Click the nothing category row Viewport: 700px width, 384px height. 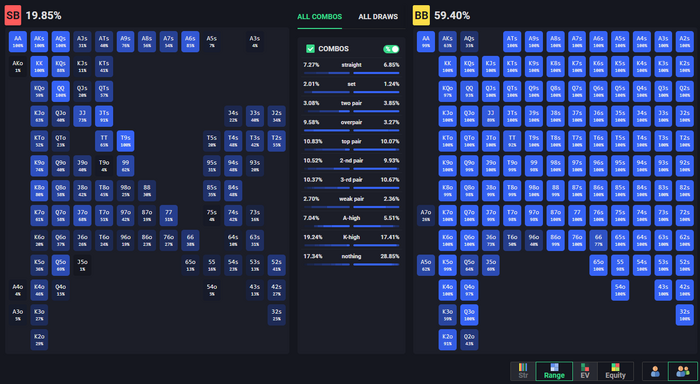point(351,259)
